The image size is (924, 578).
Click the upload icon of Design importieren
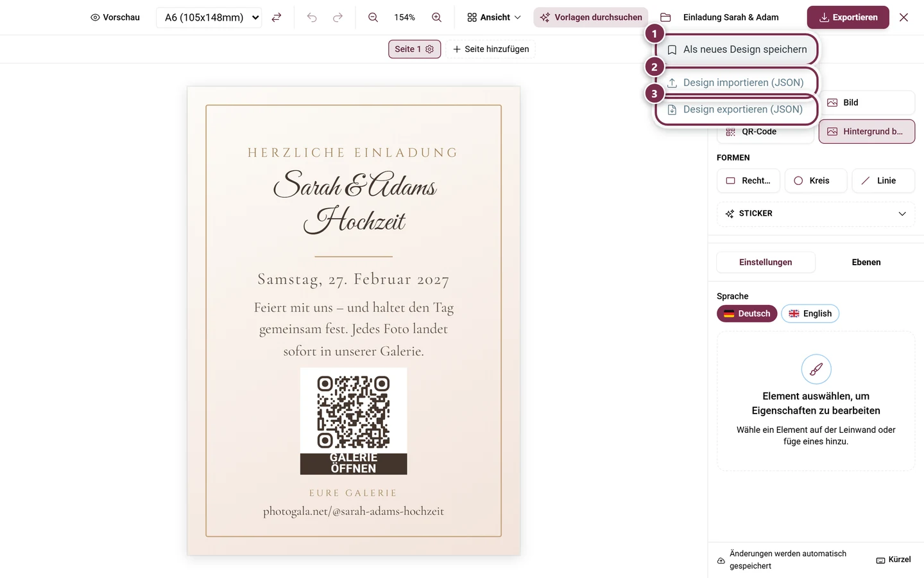pos(672,83)
